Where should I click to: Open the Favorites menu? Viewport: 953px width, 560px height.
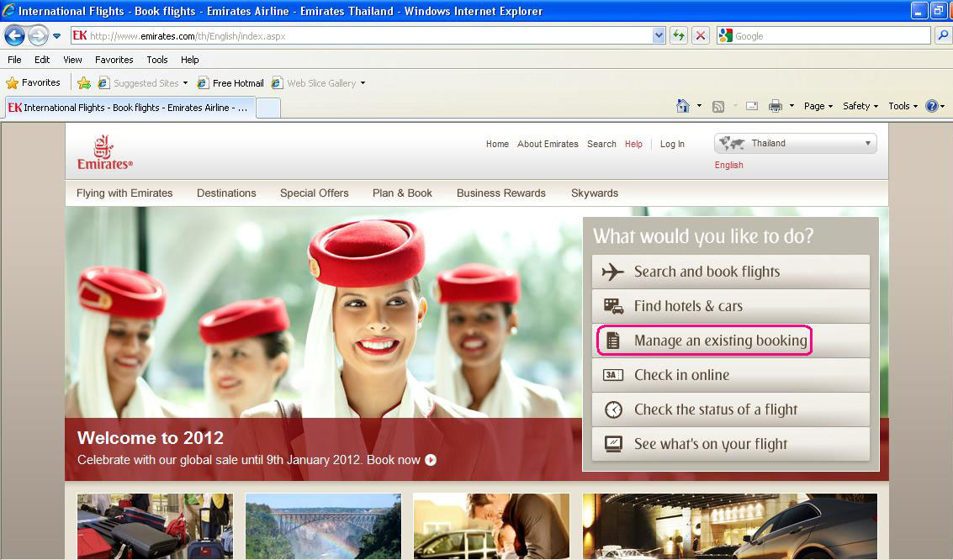click(x=114, y=60)
